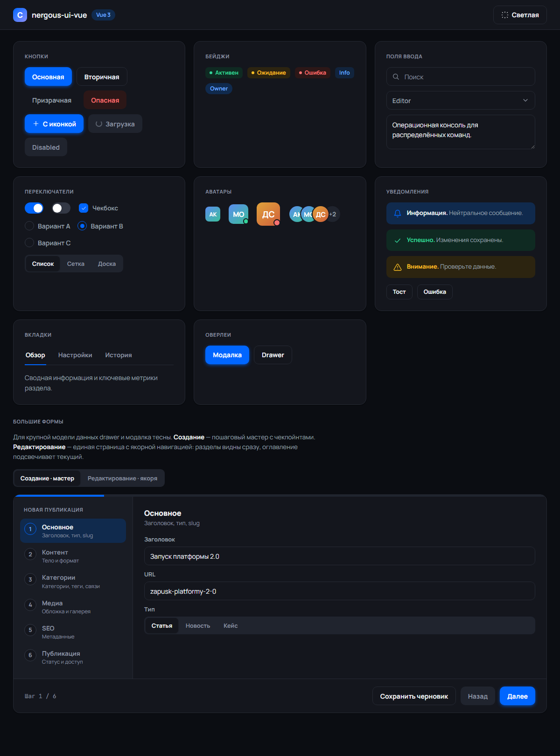Click the chevron arrow on Editor select
The image size is (560, 756).
click(525, 100)
